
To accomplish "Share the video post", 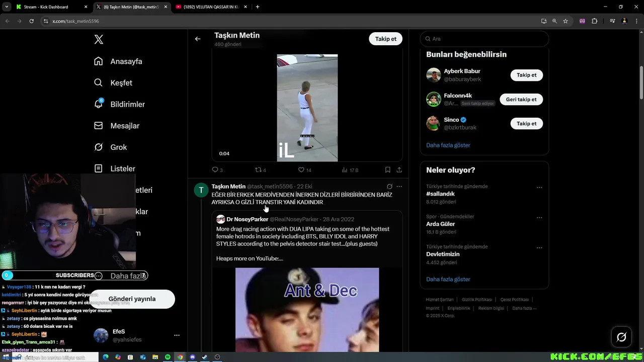I will 399,170.
